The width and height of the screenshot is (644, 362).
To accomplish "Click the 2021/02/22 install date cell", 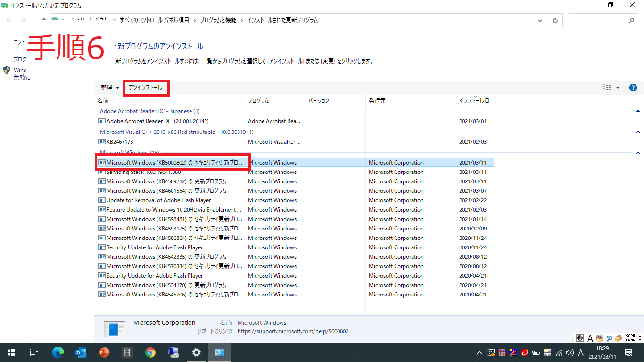I will pos(473,200).
